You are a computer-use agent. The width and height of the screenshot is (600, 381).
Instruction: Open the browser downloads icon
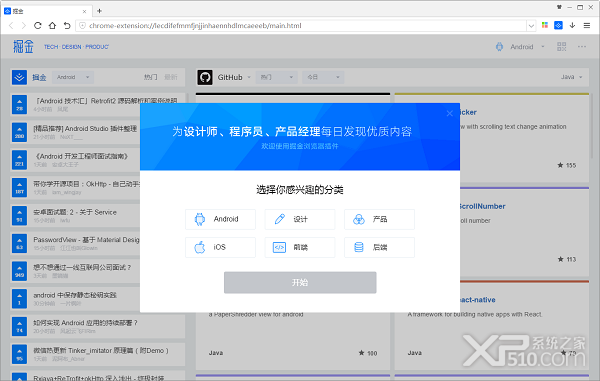(572, 25)
